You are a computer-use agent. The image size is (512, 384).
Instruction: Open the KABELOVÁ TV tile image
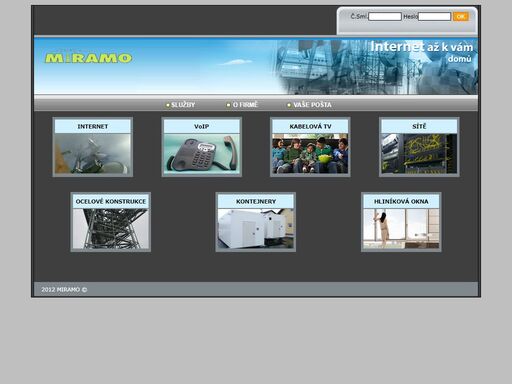pyautogui.click(x=310, y=154)
